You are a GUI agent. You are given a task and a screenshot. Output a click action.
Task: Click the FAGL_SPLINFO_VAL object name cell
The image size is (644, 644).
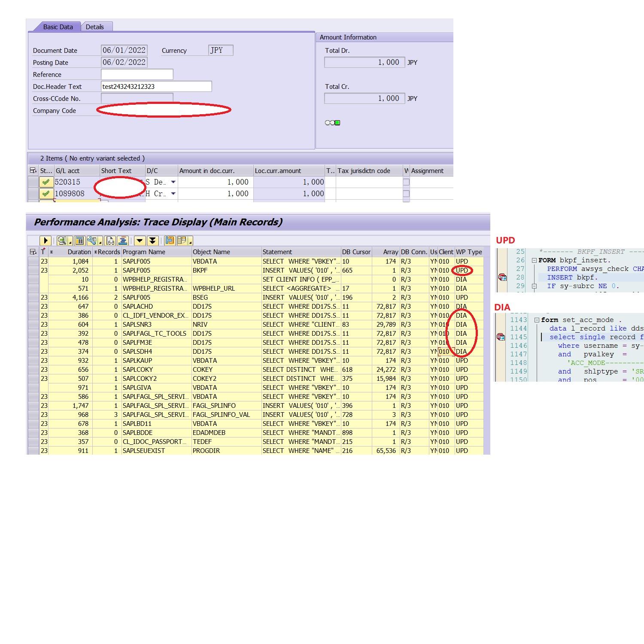point(226,415)
